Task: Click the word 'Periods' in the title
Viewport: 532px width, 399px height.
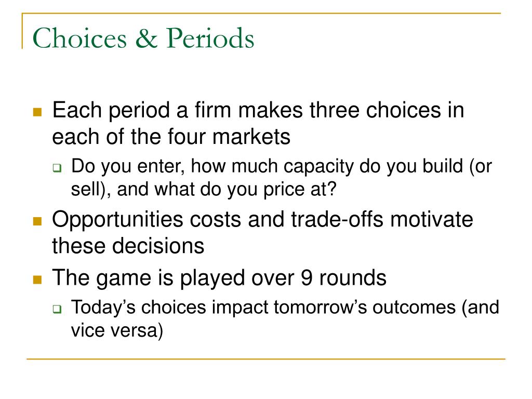Action: 210,38
